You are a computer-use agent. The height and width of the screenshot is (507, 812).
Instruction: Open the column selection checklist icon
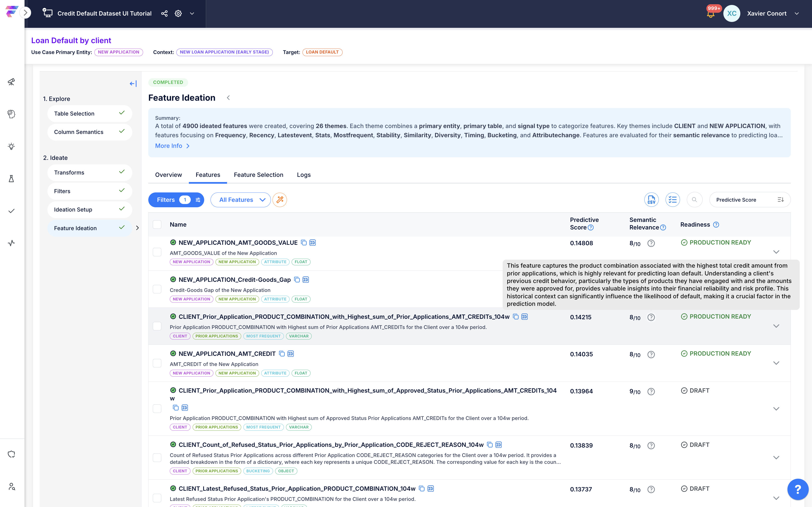(672, 199)
